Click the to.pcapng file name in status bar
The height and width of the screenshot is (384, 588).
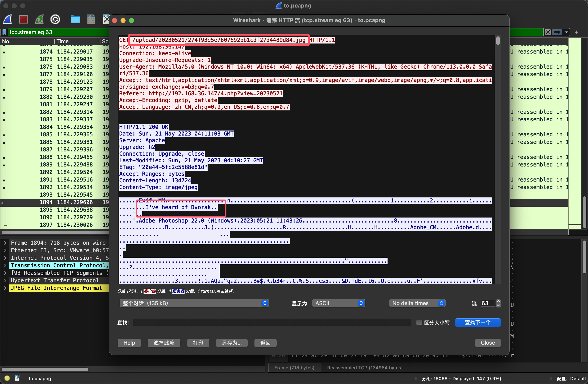pos(40,378)
